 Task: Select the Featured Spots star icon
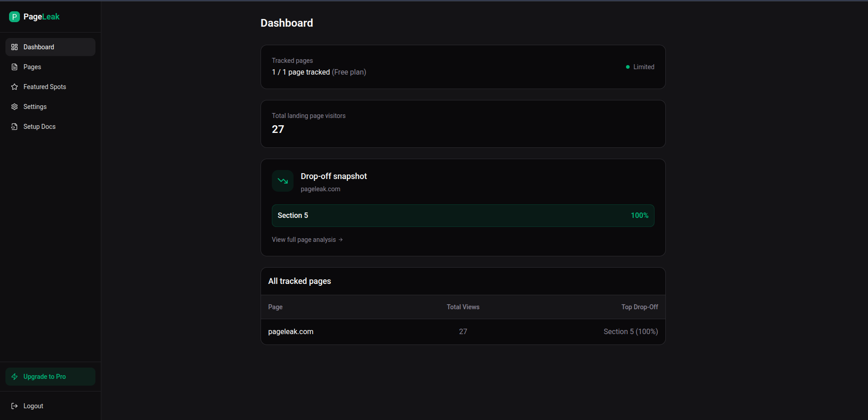14,86
